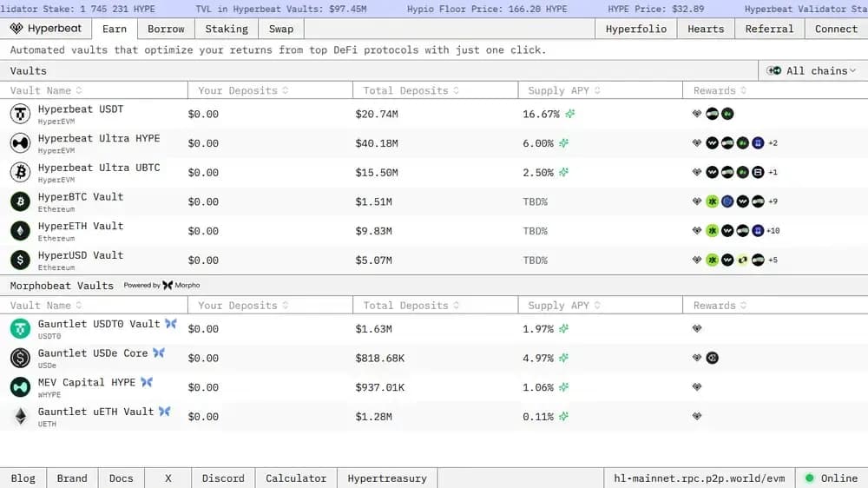Open the Staking tab

click(227, 29)
